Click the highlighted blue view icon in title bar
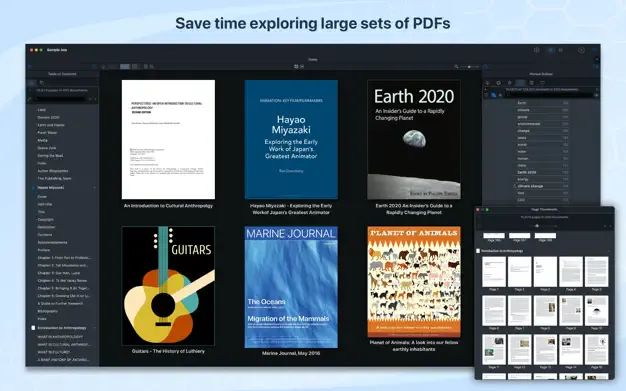The height and width of the screenshot is (391, 626). pyautogui.click(x=551, y=50)
